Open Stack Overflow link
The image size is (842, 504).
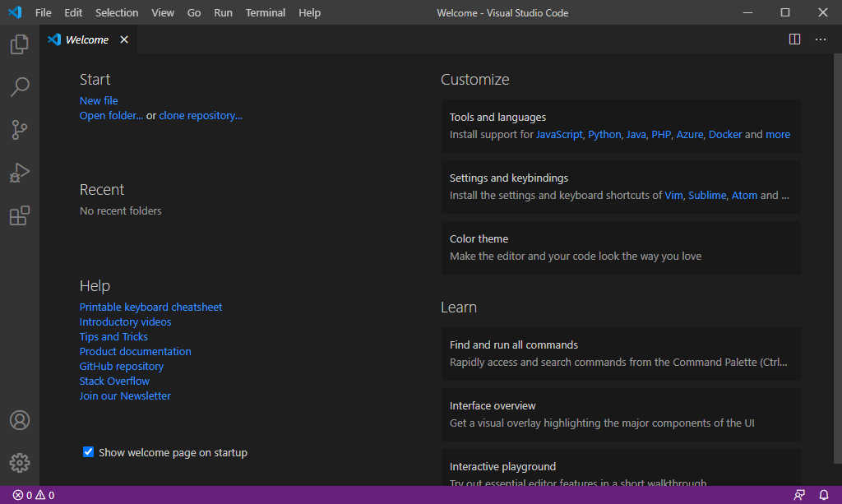click(x=114, y=381)
